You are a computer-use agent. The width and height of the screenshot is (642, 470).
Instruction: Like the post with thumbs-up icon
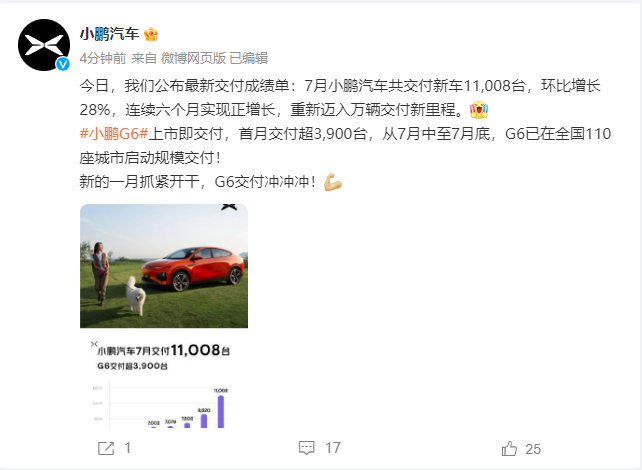pyautogui.click(x=509, y=449)
